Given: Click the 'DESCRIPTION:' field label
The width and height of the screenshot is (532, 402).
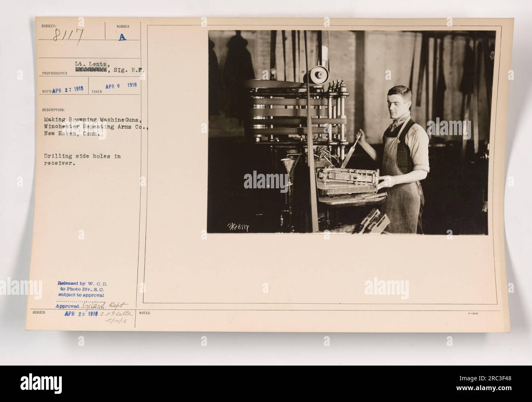Looking at the screenshot, I should pyautogui.click(x=54, y=110).
